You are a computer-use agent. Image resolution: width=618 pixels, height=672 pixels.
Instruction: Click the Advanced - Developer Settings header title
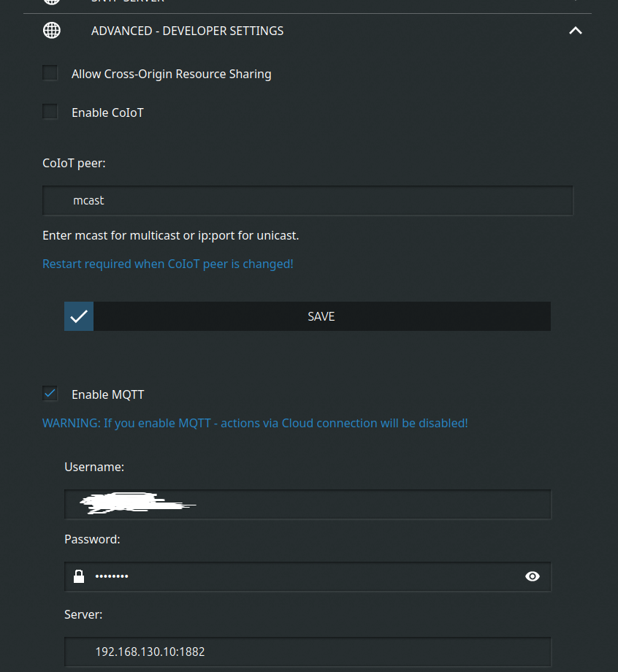coord(187,31)
